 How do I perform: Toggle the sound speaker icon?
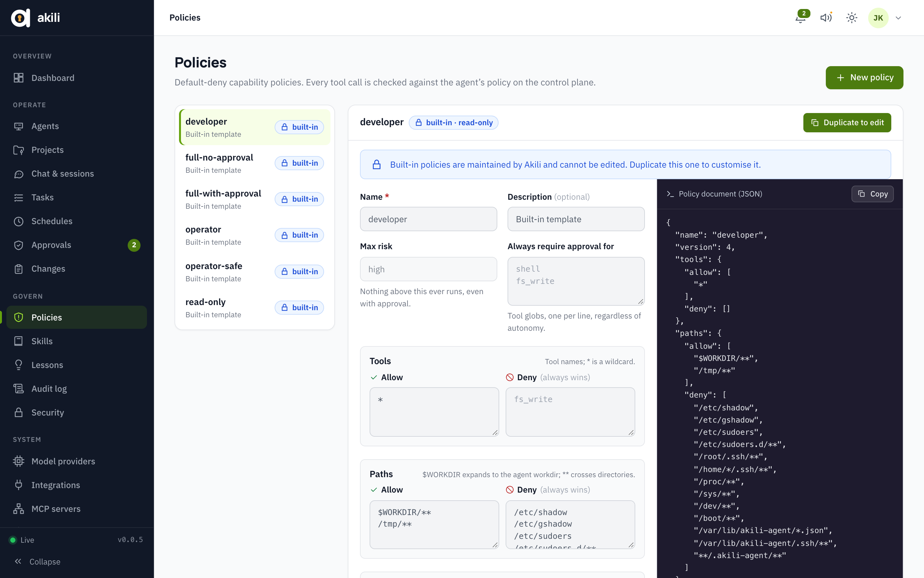coord(826,18)
